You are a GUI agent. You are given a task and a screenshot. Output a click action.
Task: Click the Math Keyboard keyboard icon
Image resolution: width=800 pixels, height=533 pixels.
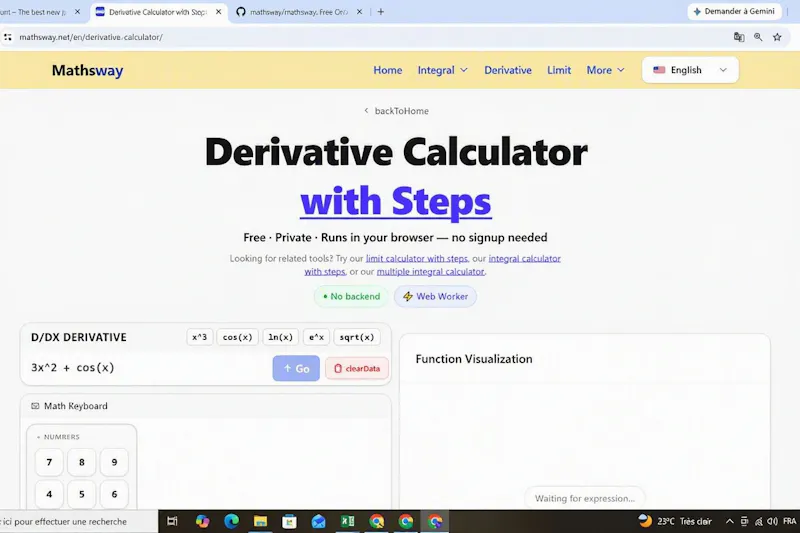pos(35,406)
